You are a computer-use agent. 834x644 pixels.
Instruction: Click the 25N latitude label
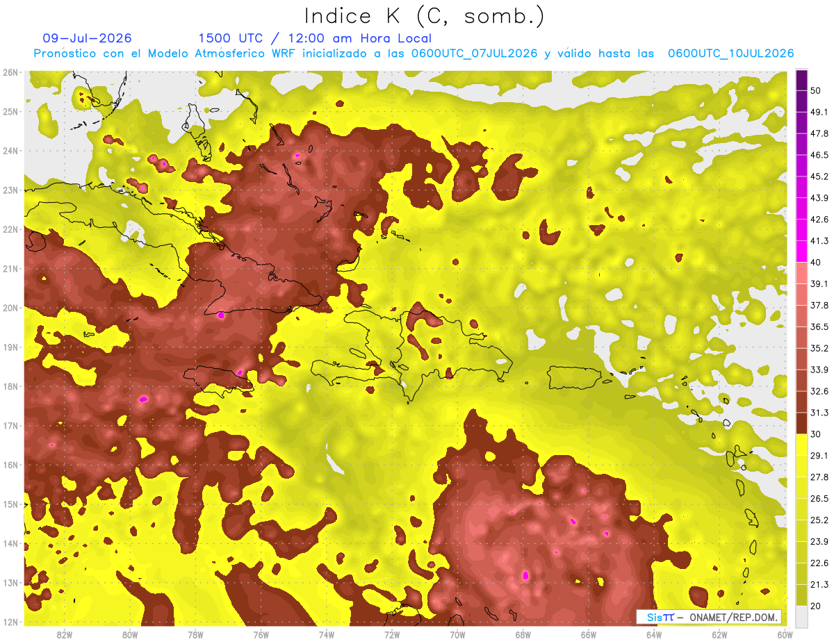(x=10, y=111)
